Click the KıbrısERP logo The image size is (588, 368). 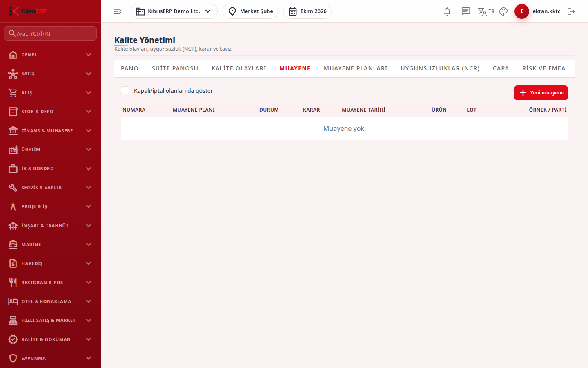(28, 11)
